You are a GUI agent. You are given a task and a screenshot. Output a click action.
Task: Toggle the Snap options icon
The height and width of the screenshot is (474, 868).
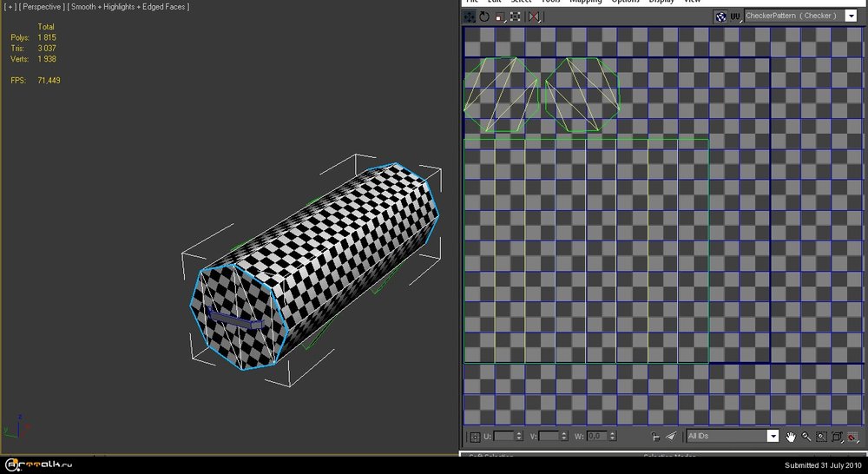click(852, 437)
